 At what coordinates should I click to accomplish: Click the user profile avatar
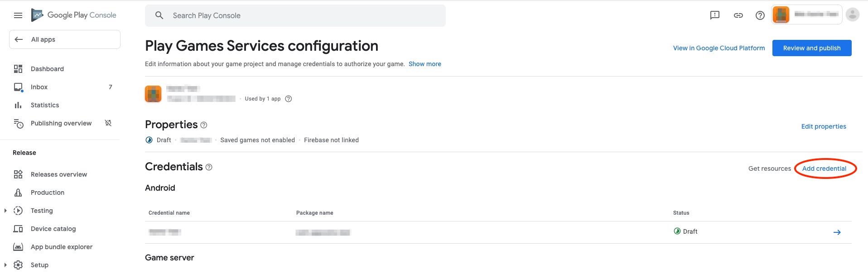point(853,14)
